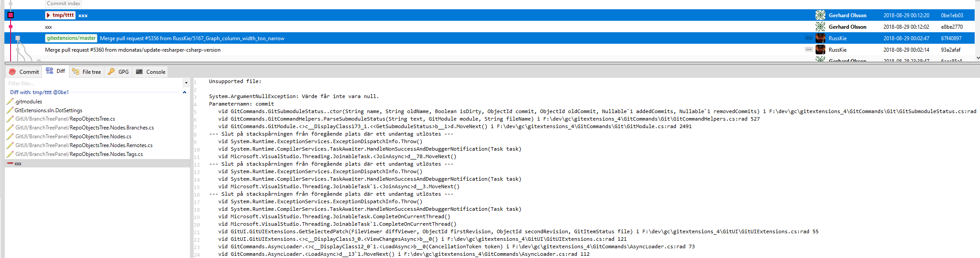Click the pink graph node of e8be2770 commit
This screenshot has height=258, width=980.
[x=11, y=27]
